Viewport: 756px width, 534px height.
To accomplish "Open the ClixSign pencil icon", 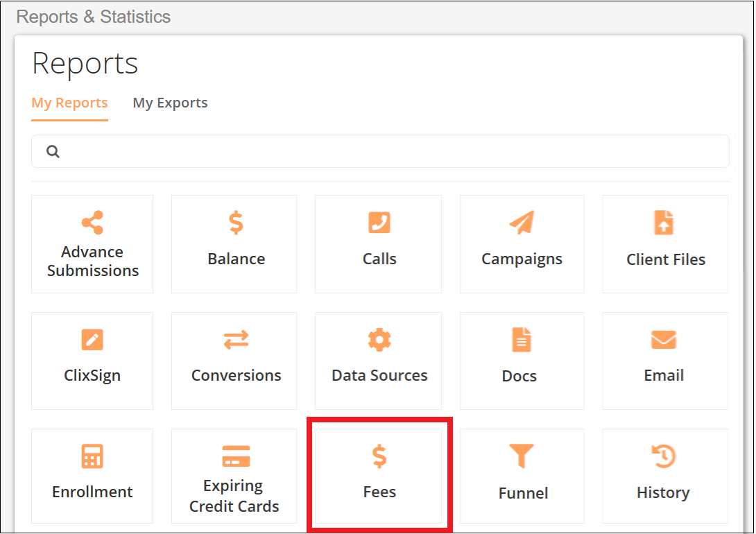I will point(92,339).
